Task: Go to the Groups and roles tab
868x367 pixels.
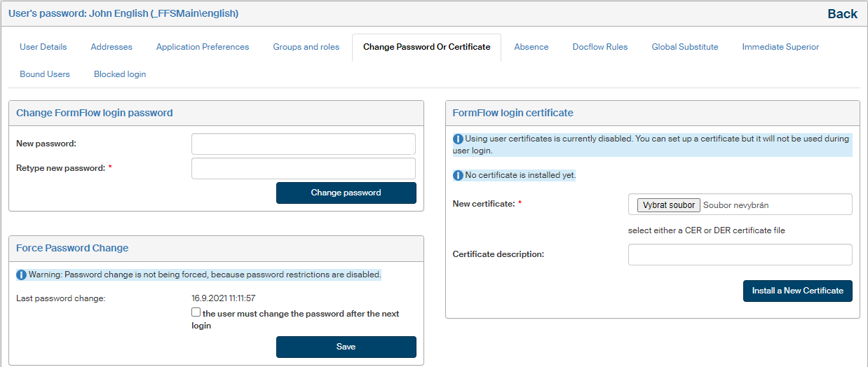Action: 306,47
